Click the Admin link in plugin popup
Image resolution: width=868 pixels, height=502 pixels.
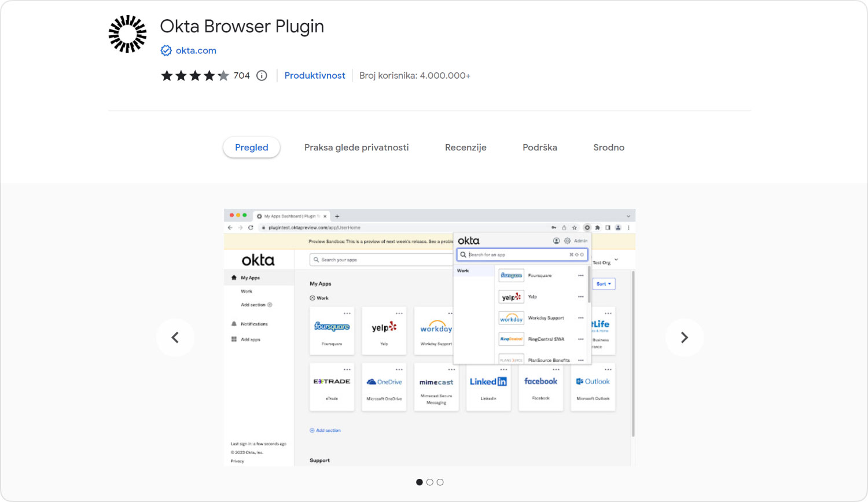point(581,241)
